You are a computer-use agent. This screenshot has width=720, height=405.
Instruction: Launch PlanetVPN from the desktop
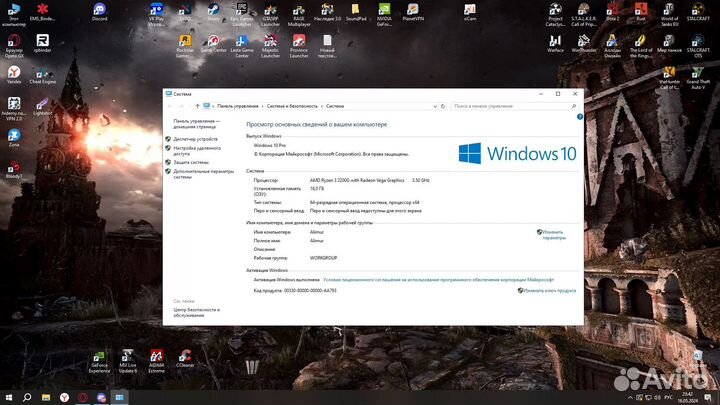[x=413, y=12]
